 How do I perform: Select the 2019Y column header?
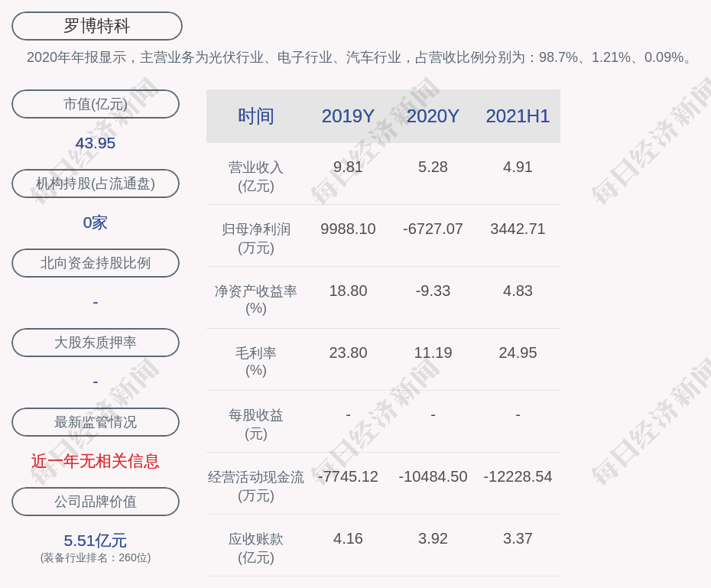(348, 116)
